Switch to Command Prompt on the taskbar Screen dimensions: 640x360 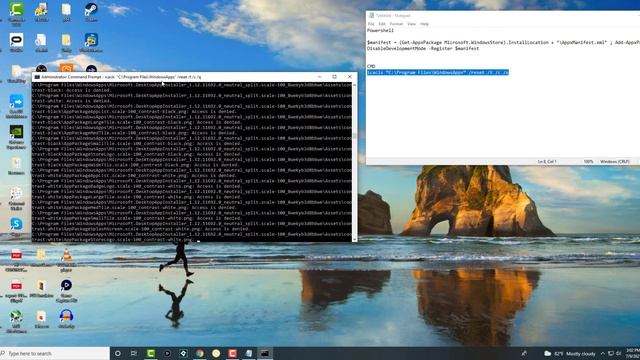pos(265,353)
